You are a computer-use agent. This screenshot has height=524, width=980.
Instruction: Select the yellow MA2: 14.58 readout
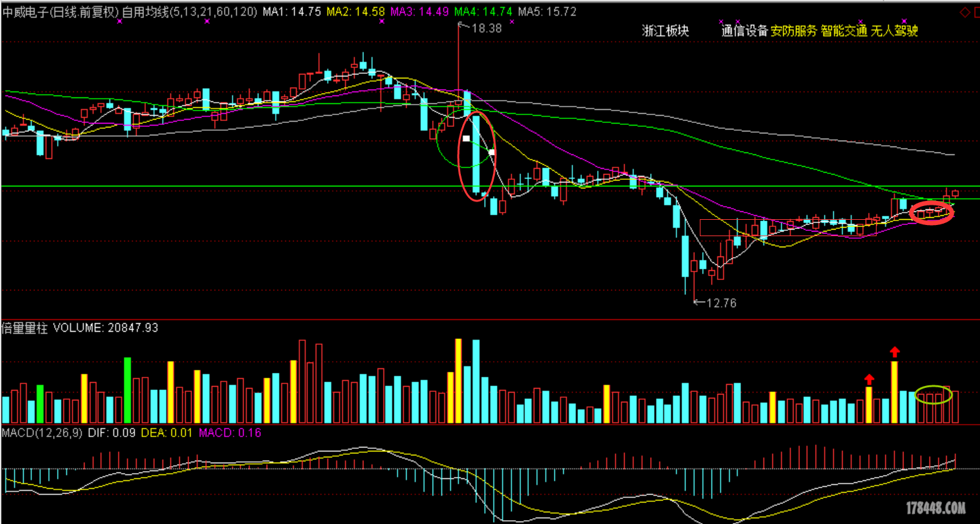(355, 12)
